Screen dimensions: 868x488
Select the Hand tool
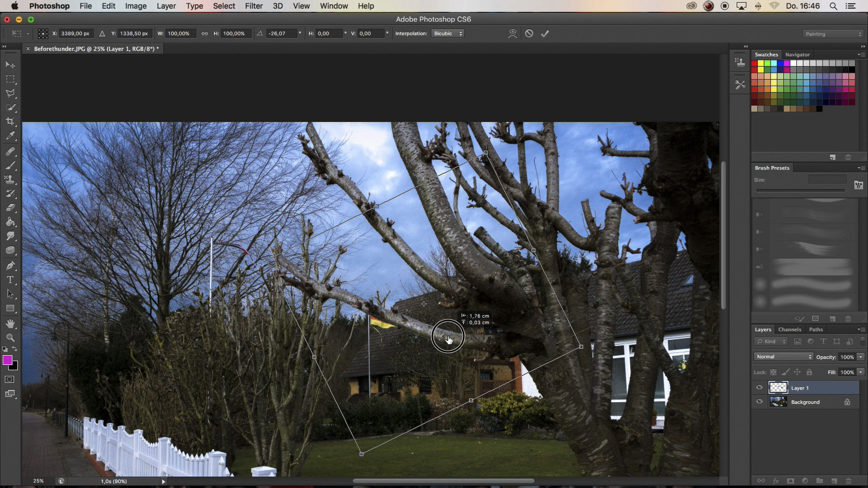(x=10, y=324)
